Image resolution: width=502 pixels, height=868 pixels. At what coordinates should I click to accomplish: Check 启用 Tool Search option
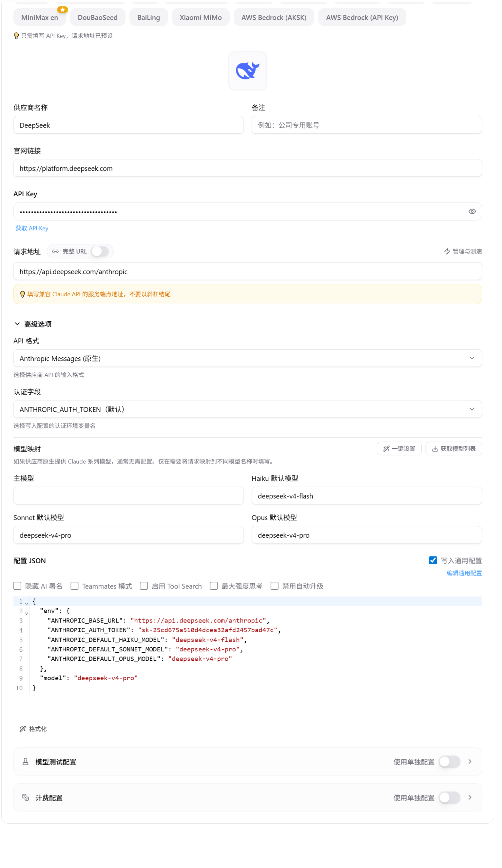click(x=144, y=586)
